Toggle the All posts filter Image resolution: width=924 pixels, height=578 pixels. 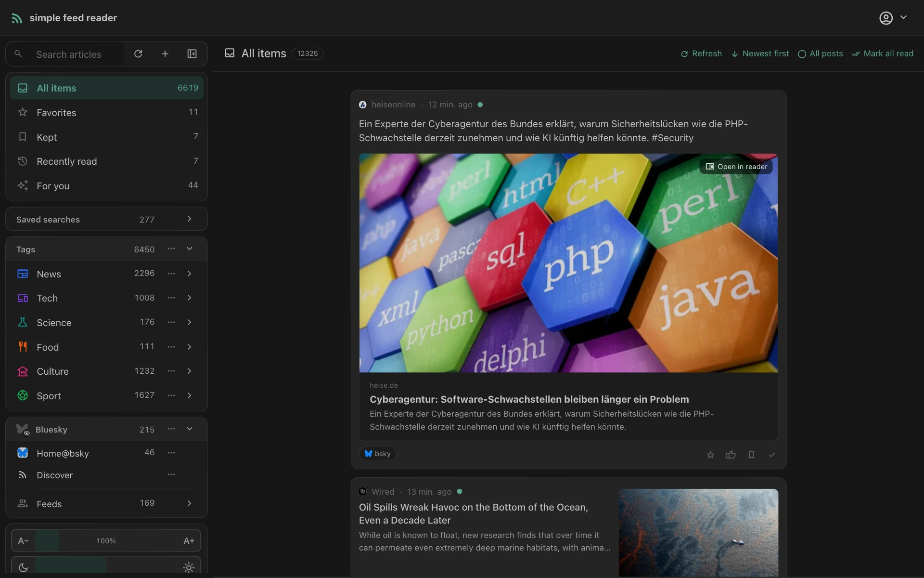coord(821,53)
